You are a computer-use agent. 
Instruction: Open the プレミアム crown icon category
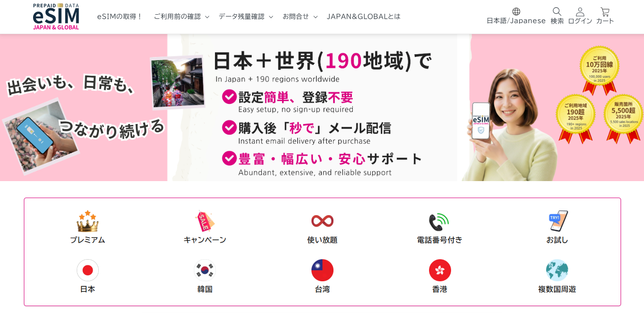pyautogui.click(x=88, y=221)
